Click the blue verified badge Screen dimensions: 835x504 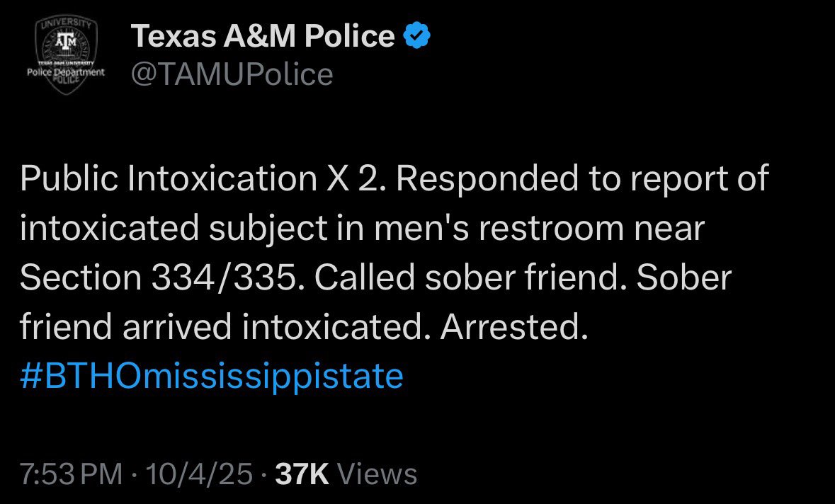click(x=416, y=36)
